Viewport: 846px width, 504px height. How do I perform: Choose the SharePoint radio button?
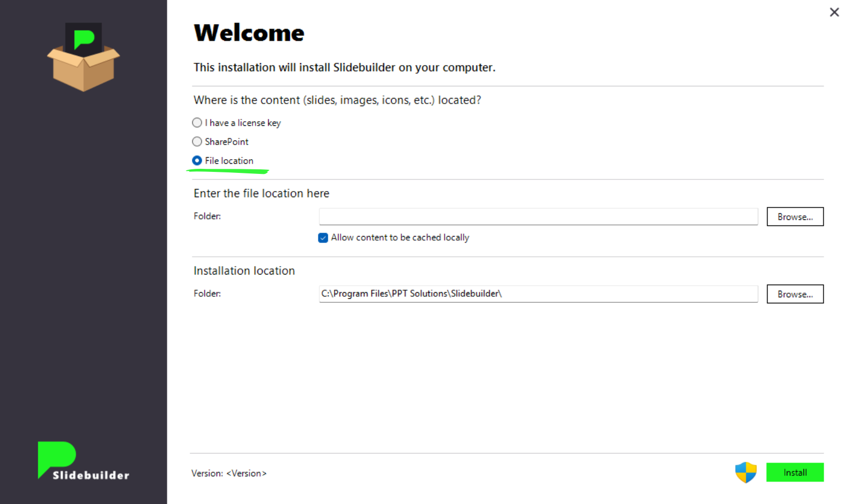tap(197, 142)
